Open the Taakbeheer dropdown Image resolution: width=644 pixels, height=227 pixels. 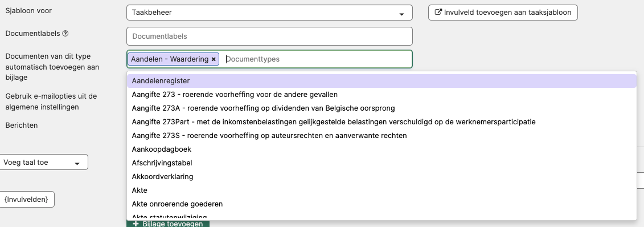point(269,13)
